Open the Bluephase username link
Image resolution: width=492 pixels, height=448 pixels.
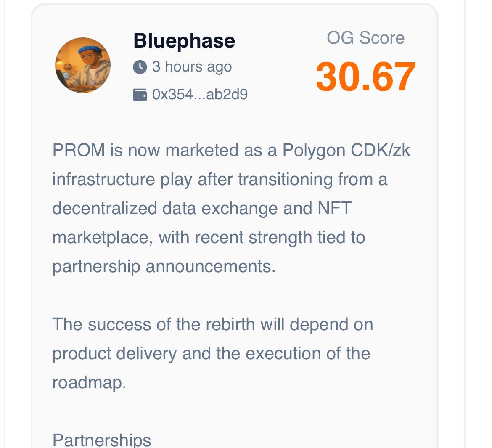point(184,41)
